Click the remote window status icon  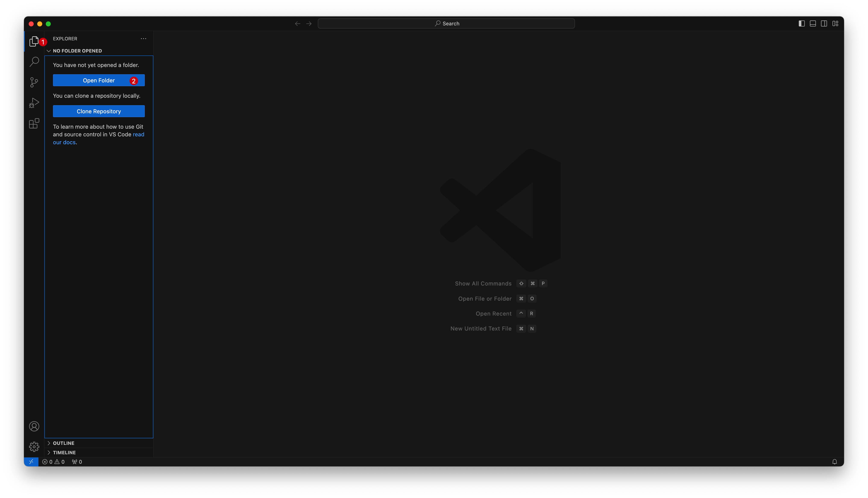click(31, 462)
